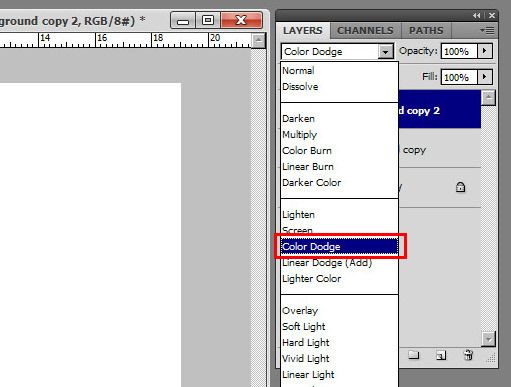Choose Darken blend mode
The height and width of the screenshot is (387, 511).
click(x=339, y=119)
